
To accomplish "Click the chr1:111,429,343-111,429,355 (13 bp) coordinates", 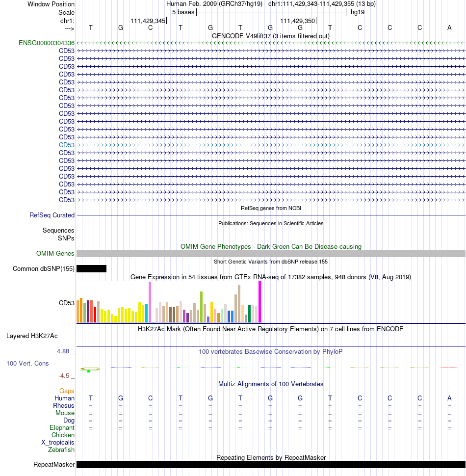I will coord(322,4).
